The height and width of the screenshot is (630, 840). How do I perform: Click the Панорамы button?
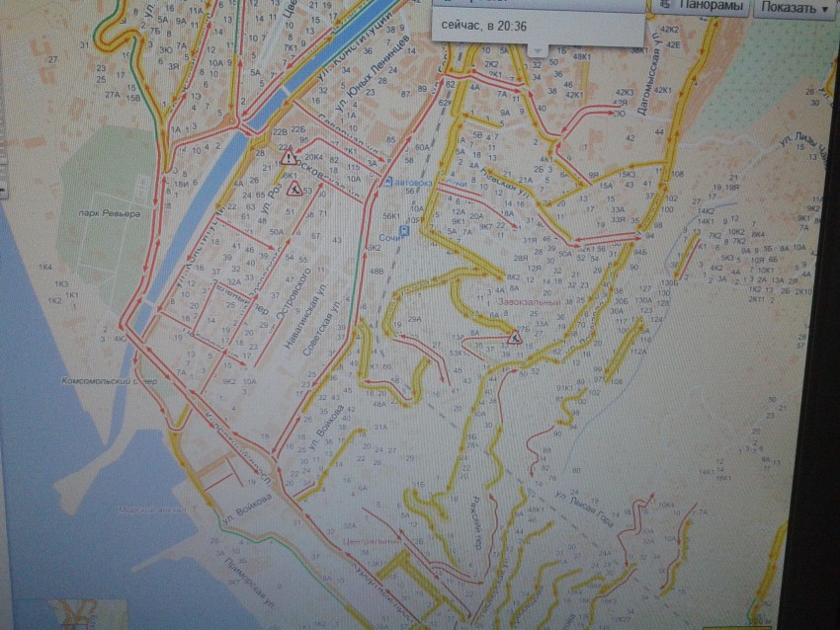[x=706, y=8]
